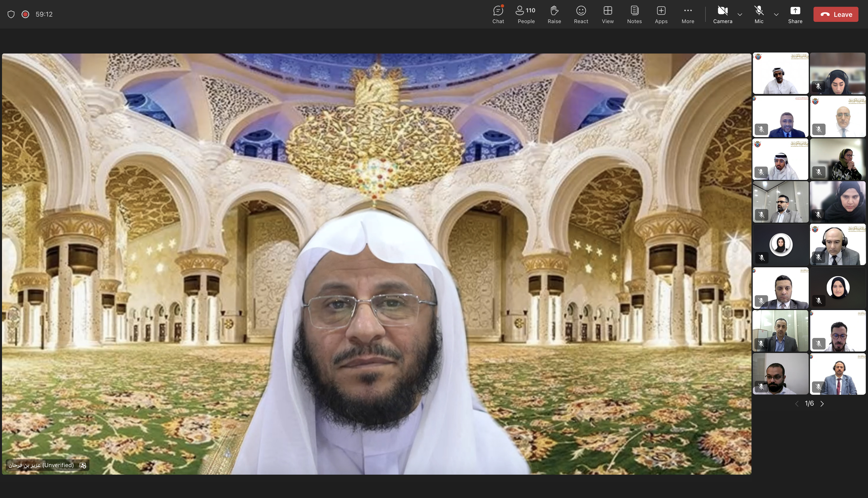Expand the Camera options arrow
Image resolution: width=868 pixels, height=498 pixels.
pyautogui.click(x=740, y=14)
